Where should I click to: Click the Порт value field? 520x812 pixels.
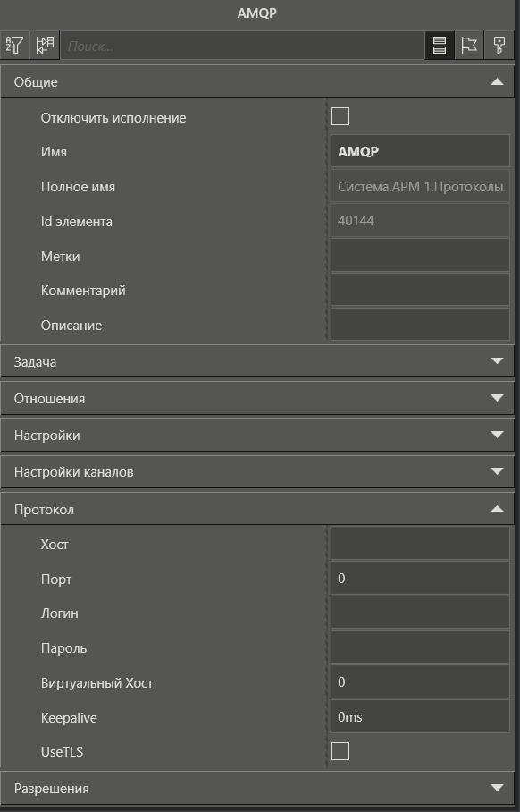pos(420,578)
